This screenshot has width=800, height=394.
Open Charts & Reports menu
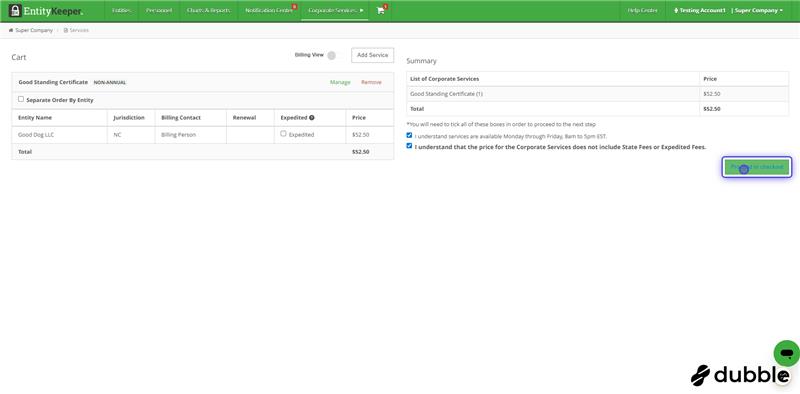tap(208, 10)
